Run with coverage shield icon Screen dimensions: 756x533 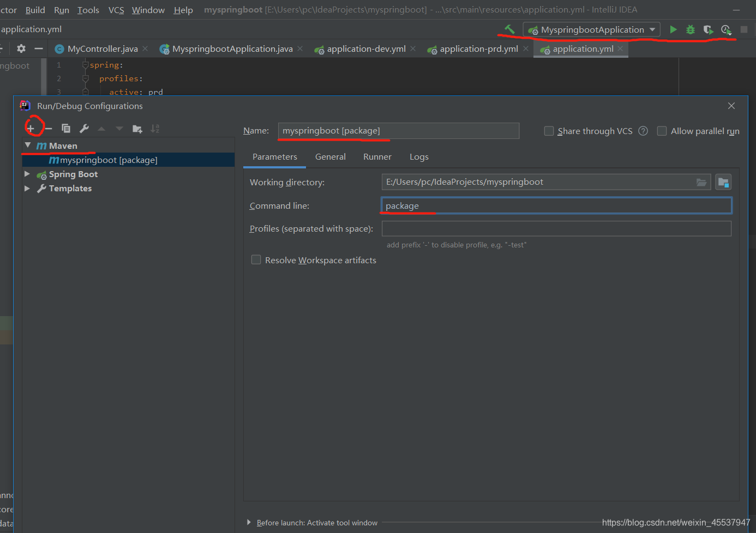pos(708,29)
